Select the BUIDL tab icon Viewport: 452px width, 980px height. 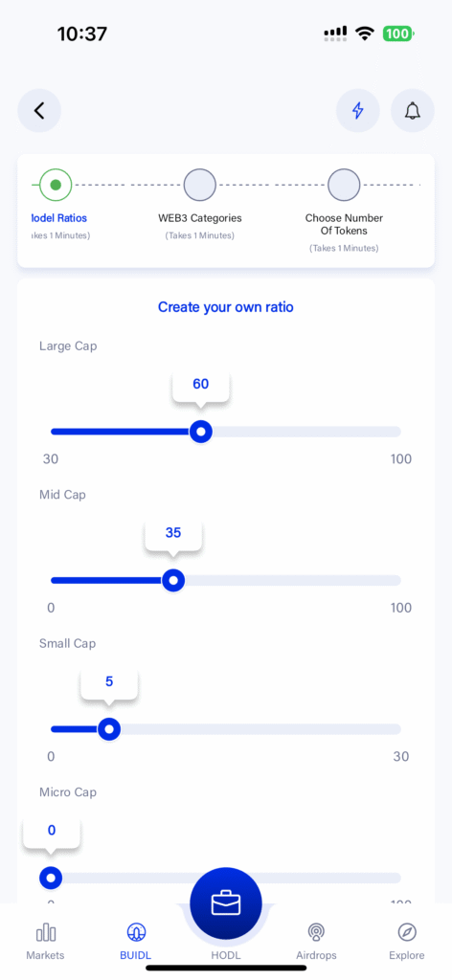pos(136,933)
